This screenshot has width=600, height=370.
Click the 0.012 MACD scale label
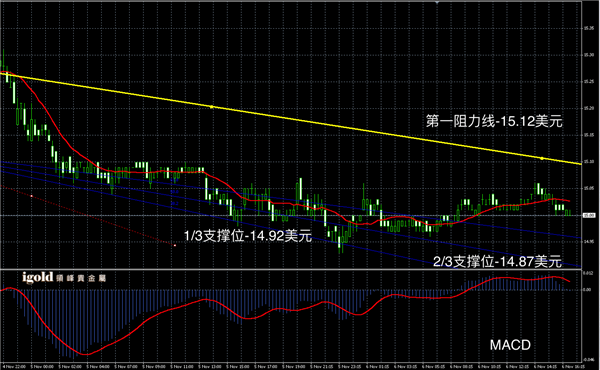point(588,273)
